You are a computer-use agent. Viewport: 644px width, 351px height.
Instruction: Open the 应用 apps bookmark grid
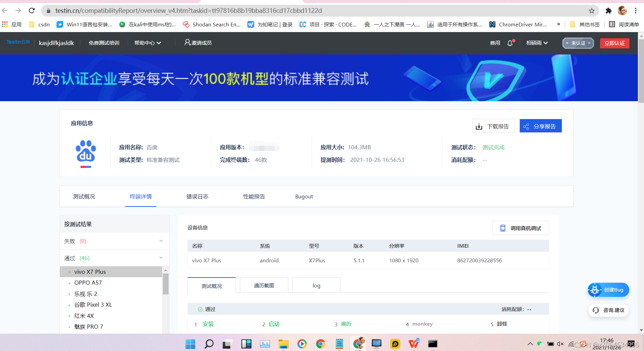coord(12,24)
